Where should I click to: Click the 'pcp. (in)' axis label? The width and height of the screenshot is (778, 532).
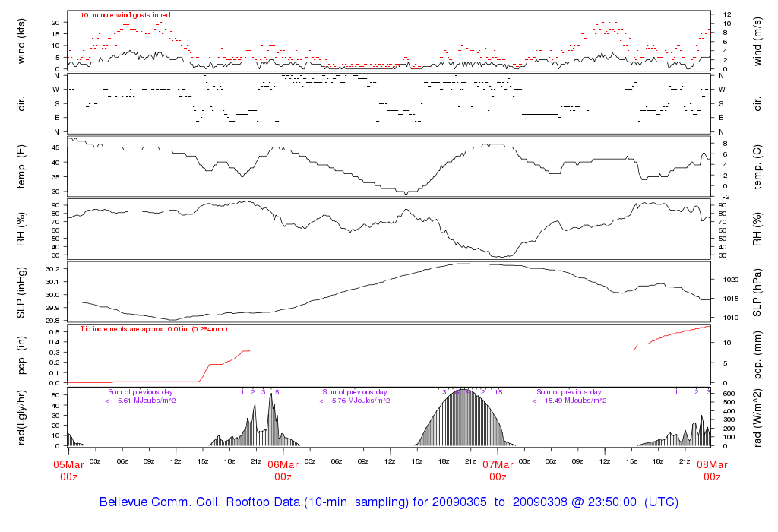21,355
